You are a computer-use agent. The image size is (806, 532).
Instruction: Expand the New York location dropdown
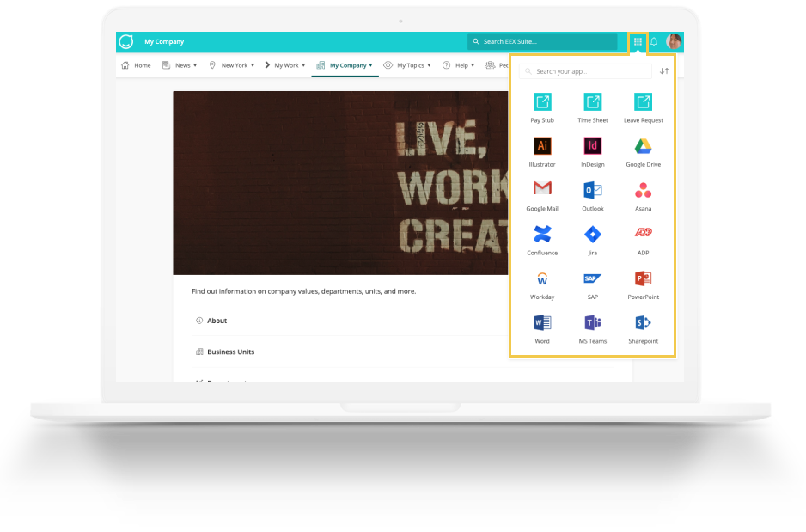click(232, 65)
